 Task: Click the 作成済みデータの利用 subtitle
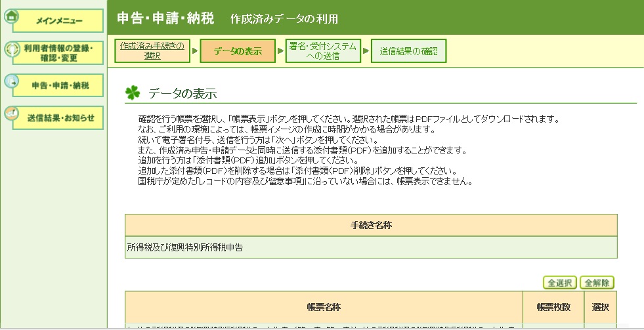284,19
